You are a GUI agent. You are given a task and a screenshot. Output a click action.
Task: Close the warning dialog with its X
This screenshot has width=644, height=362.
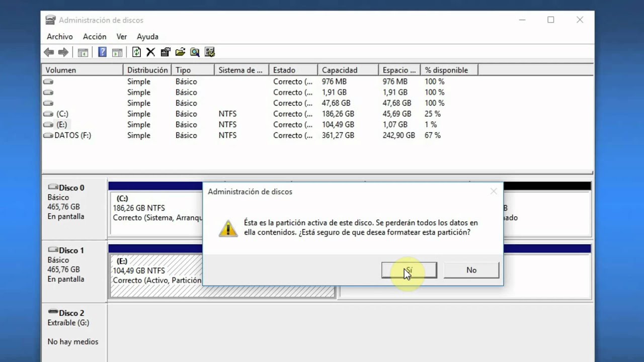pos(494,191)
